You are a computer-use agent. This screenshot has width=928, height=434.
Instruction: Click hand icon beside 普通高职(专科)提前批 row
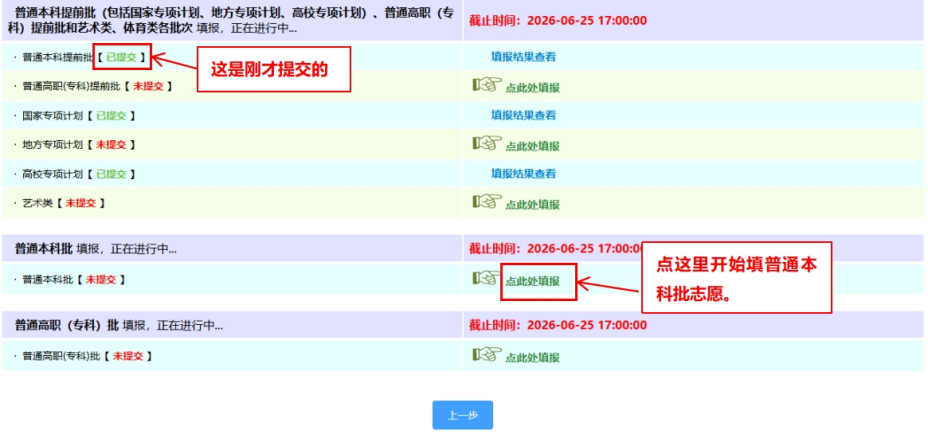pos(486,85)
